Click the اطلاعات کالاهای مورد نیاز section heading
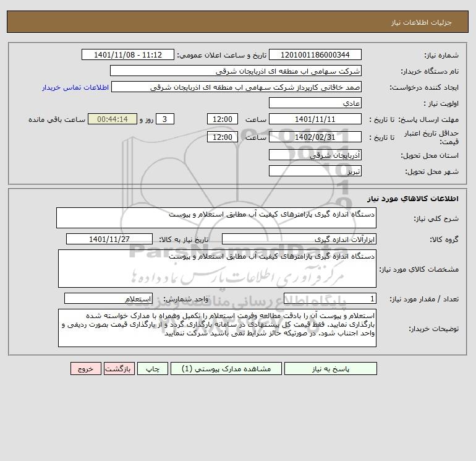This screenshot has height=461, width=476. coord(413,199)
